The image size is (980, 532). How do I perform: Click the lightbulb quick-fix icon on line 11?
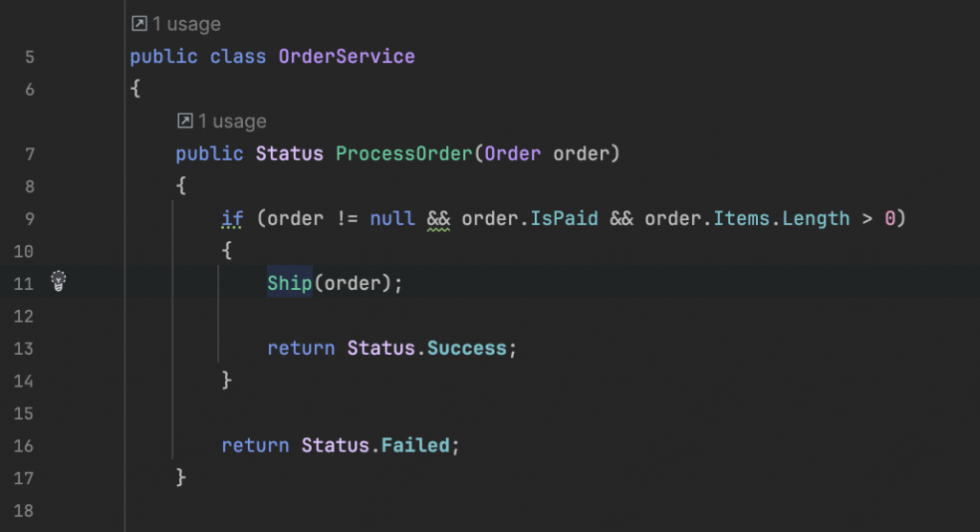click(x=58, y=281)
